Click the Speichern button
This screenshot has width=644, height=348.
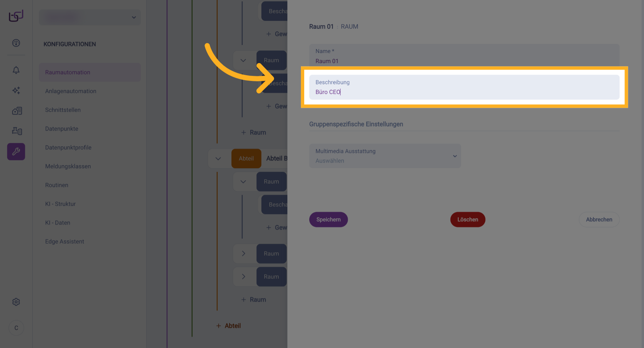pyautogui.click(x=328, y=219)
